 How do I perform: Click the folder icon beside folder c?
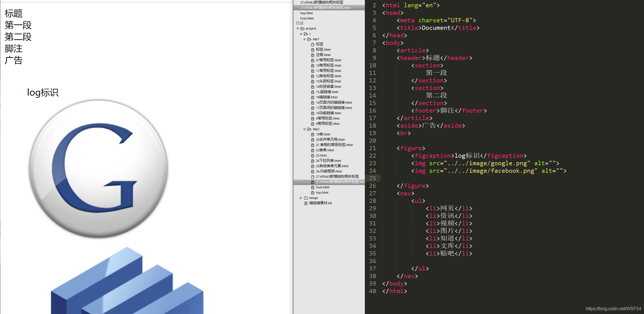click(x=306, y=34)
